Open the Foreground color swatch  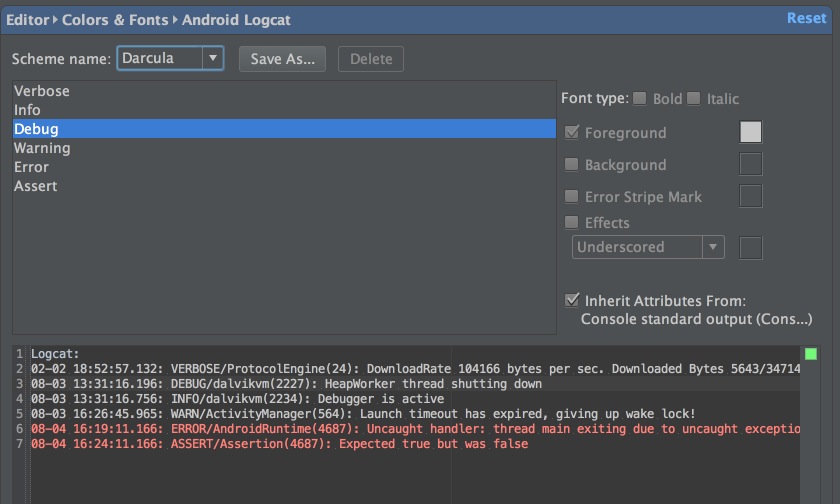click(x=750, y=132)
